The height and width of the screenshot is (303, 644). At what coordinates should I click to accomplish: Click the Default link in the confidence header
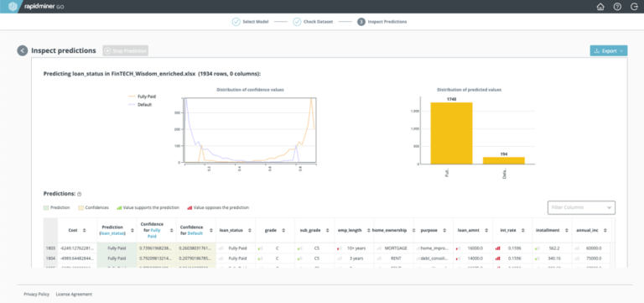tap(195, 233)
